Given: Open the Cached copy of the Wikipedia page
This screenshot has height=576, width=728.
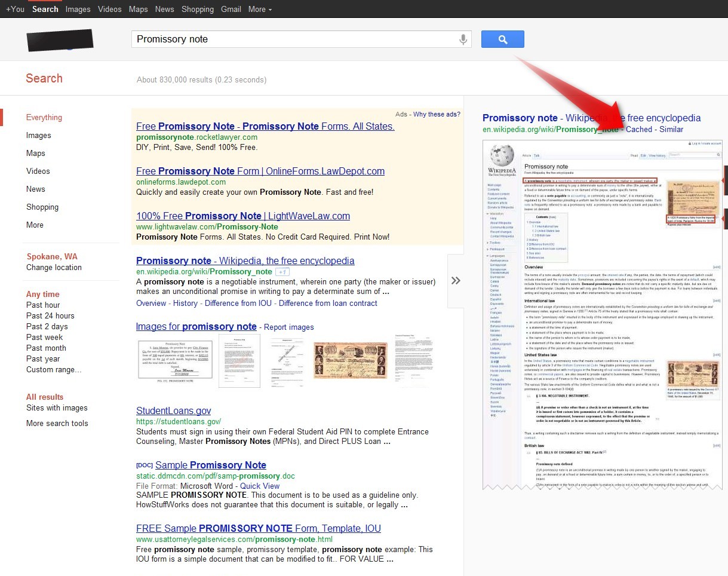Looking at the screenshot, I should click(638, 129).
